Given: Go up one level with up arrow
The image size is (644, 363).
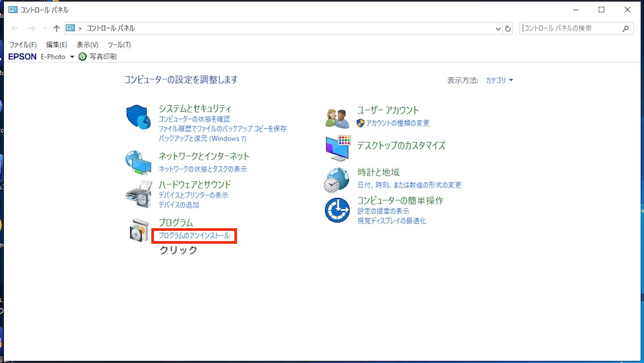Looking at the screenshot, I should pyautogui.click(x=56, y=28).
